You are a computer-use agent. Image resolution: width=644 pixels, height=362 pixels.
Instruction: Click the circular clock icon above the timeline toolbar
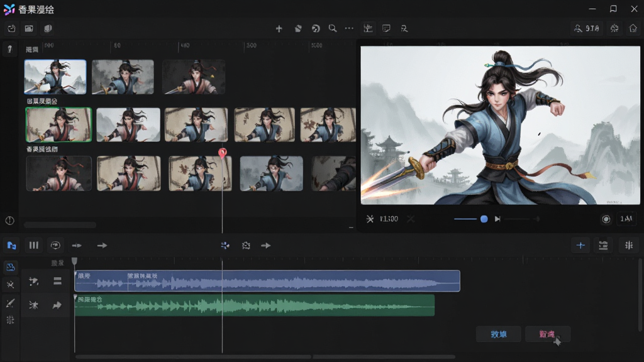click(x=9, y=221)
